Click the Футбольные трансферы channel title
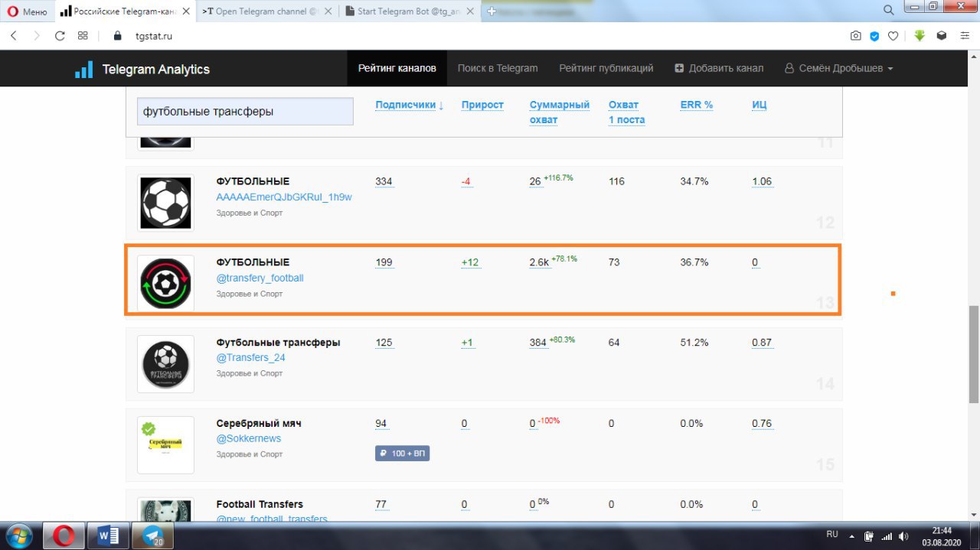The image size is (980, 550). coord(278,343)
